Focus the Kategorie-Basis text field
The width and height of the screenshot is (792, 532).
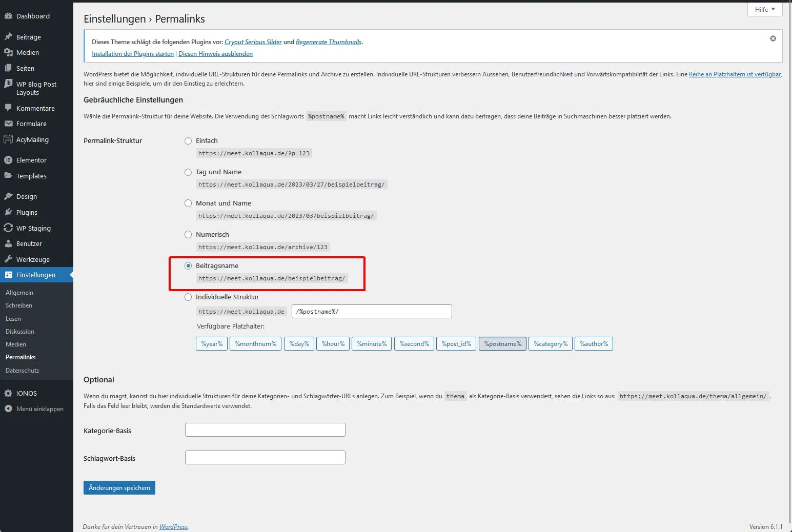(265, 429)
